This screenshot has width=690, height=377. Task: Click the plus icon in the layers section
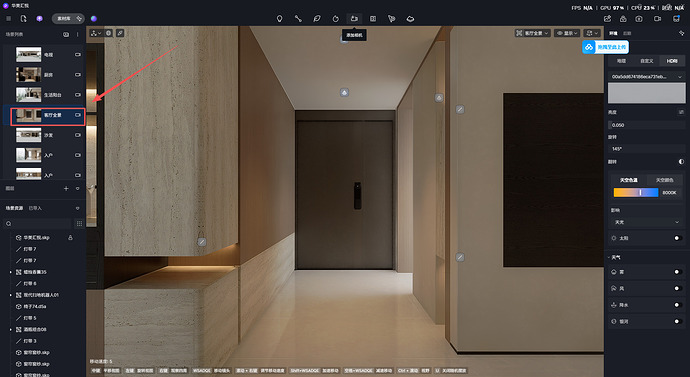[66, 188]
